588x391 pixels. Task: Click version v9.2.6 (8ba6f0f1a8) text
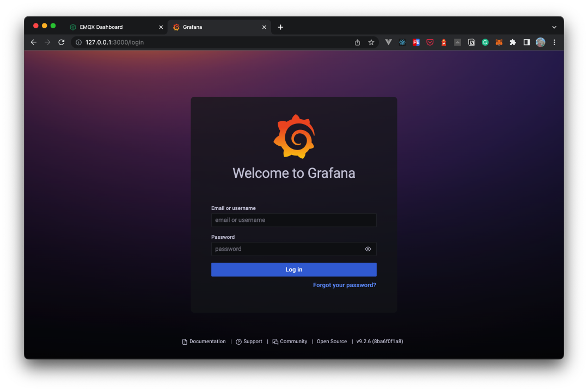click(379, 342)
